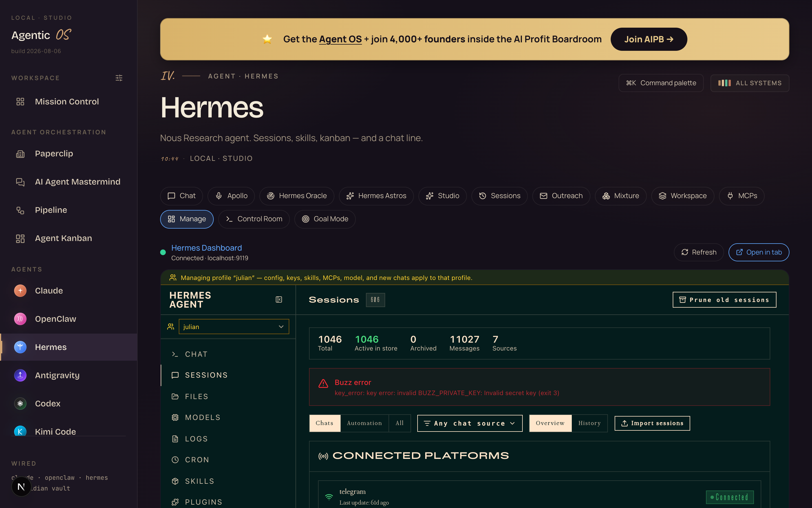Screen dimensions: 812x508
Task: Click the Antigravity agent avatar
Action: 20,375
